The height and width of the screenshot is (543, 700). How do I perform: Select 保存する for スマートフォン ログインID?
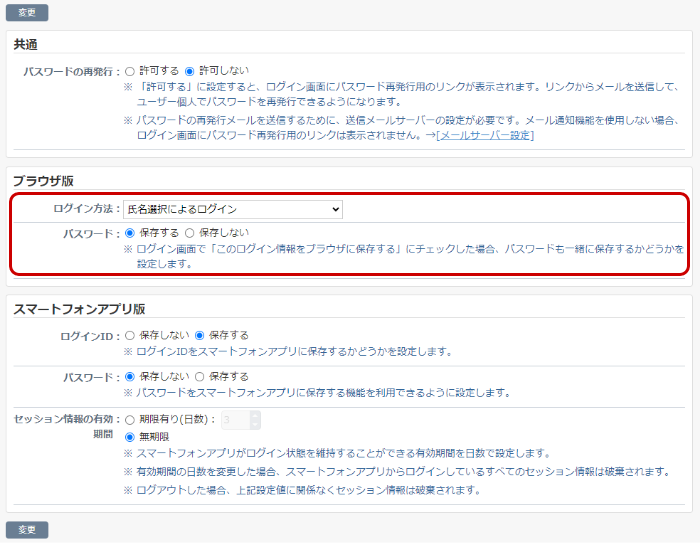(200, 336)
